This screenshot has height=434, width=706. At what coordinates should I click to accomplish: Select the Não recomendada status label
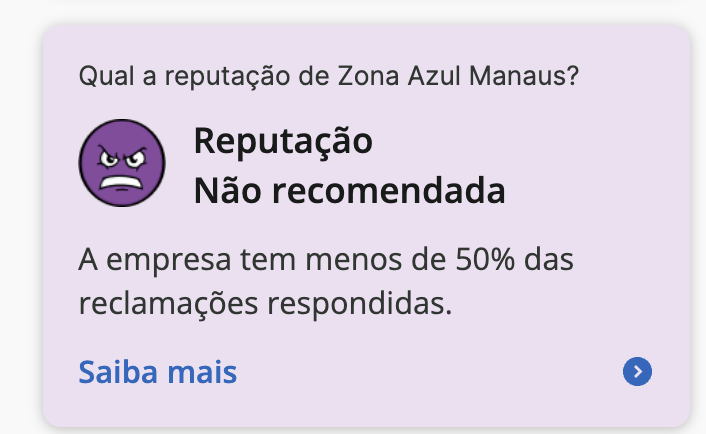(x=349, y=189)
